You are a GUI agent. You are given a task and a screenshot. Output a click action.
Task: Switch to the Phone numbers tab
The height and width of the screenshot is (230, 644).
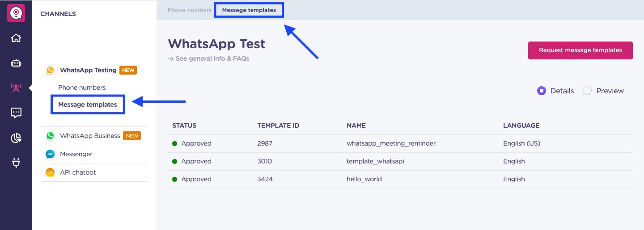tap(190, 10)
